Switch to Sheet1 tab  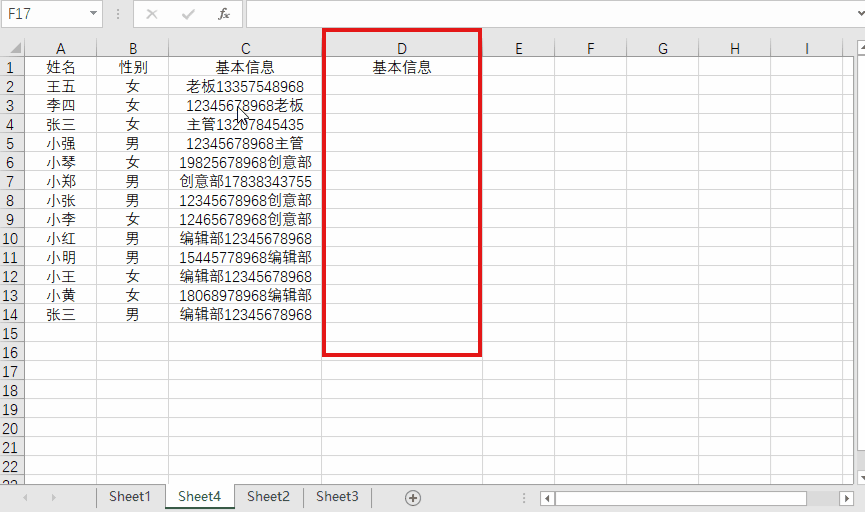coord(130,497)
